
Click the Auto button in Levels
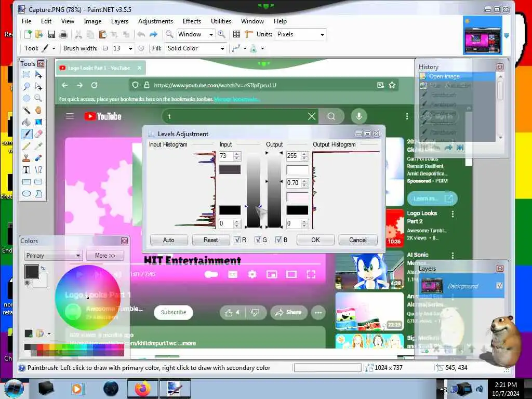point(169,240)
